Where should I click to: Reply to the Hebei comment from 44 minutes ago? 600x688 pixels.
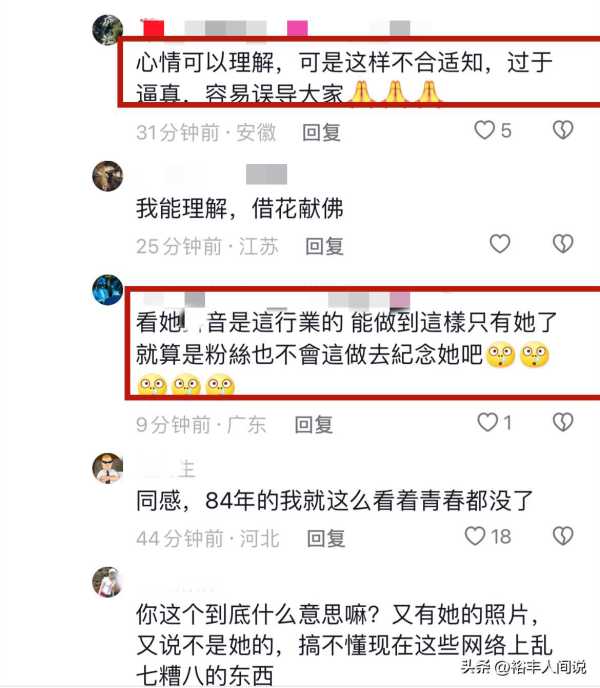(326, 538)
